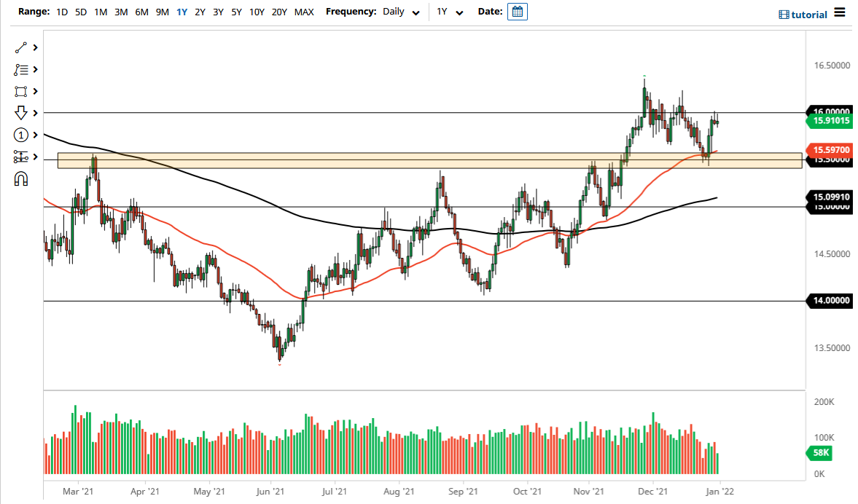Image resolution: width=858 pixels, height=504 pixels.
Task: Select the 6M range option
Action: click(x=141, y=12)
